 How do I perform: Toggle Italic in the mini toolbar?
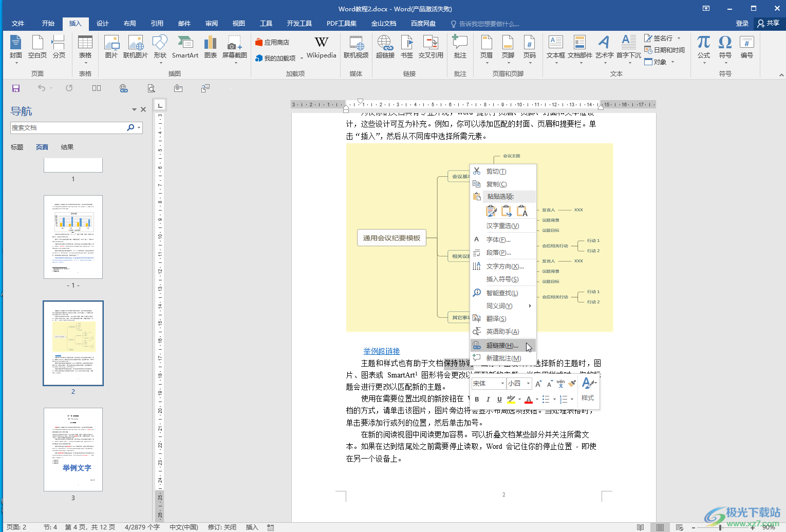(488, 399)
